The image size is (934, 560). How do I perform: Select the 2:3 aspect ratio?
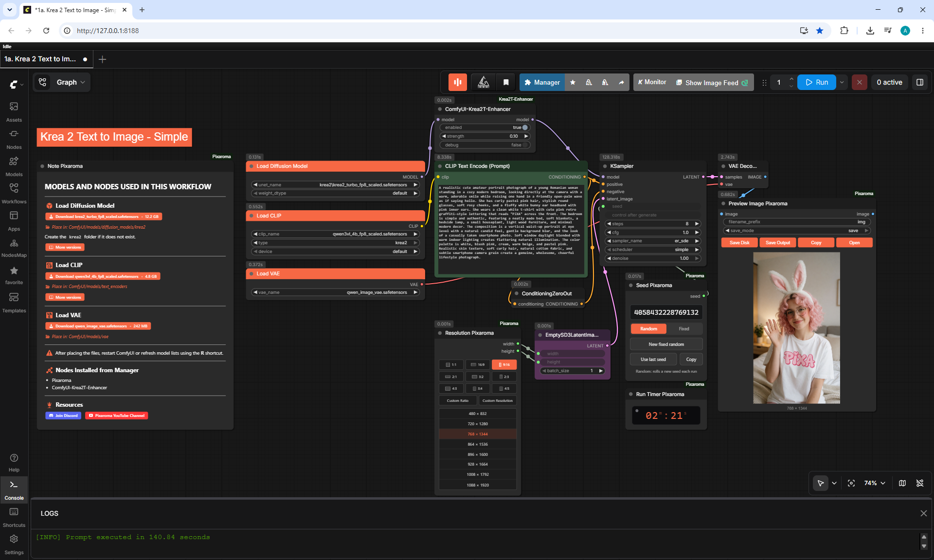(504, 377)
